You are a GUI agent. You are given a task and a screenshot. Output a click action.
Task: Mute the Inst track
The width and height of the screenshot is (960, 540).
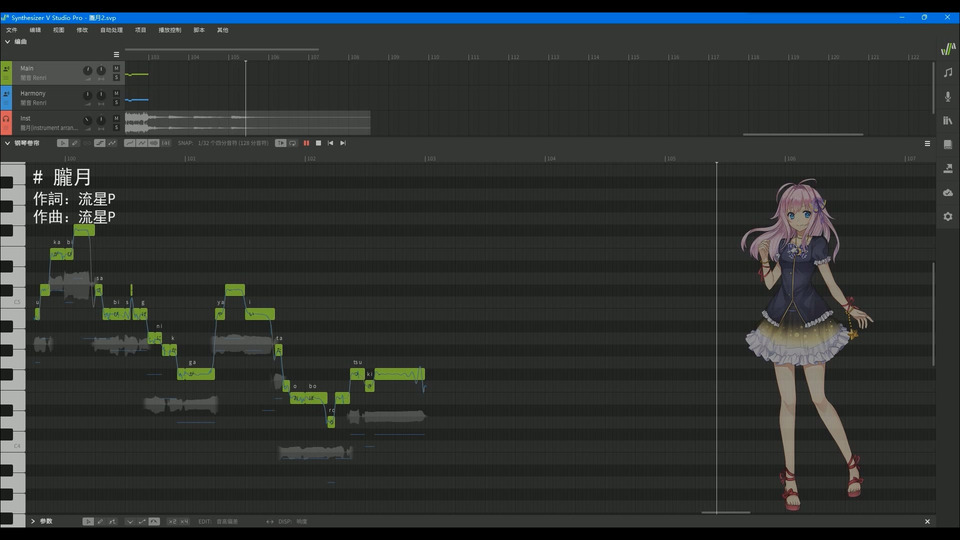pyautogui.click(x=116, y=118)
